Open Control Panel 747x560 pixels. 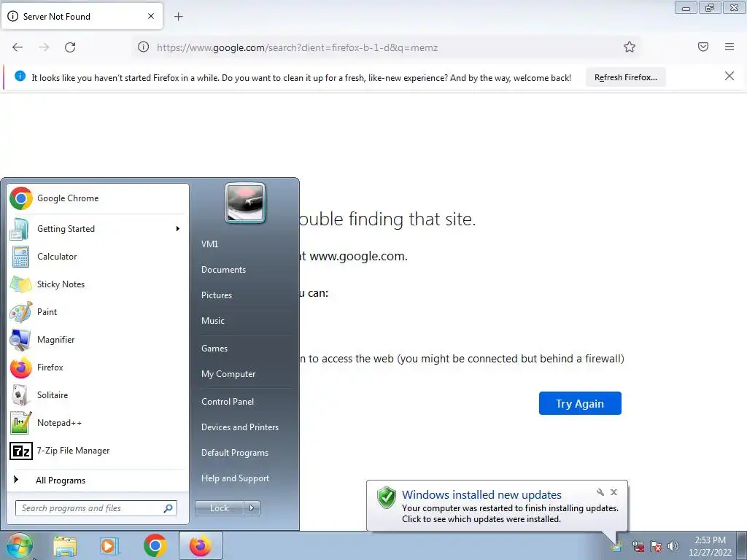tap(228, 402)
